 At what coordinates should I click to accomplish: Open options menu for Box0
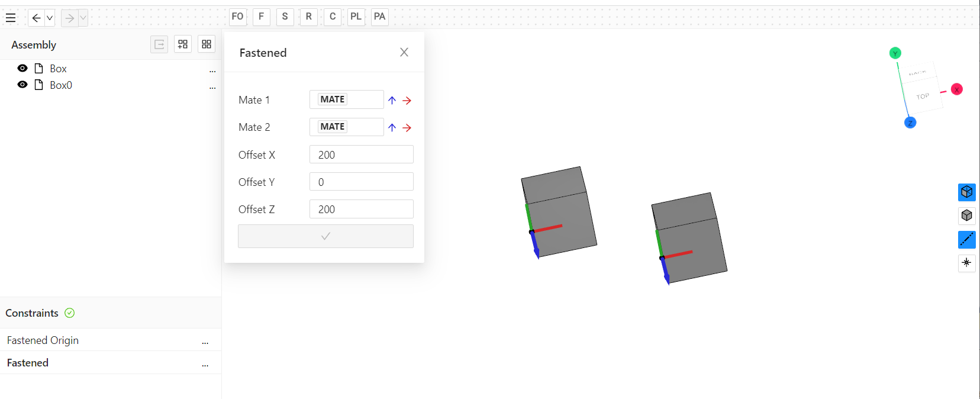(212, 86)
